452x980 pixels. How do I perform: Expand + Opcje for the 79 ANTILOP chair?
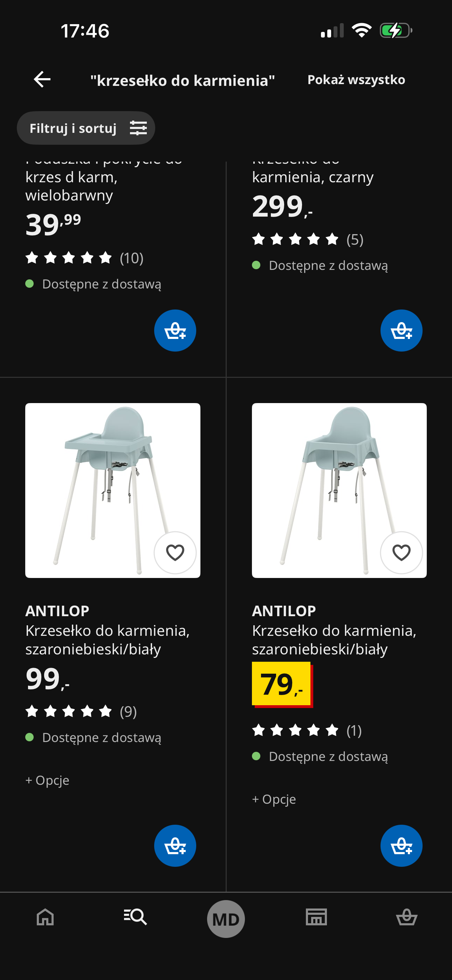274,799
